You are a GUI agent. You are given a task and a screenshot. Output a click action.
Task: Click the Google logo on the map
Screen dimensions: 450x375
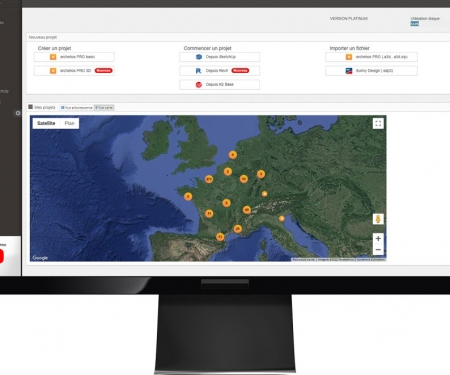tap(40, 258)
